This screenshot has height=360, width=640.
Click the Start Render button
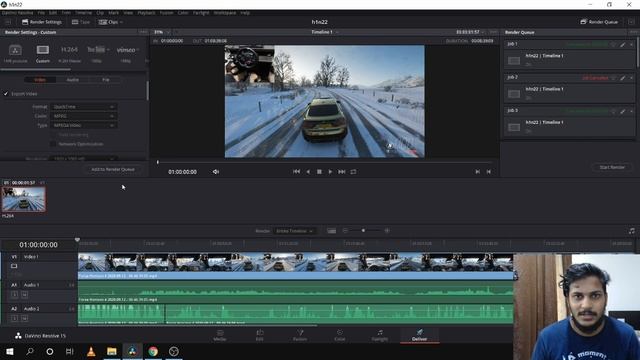coord(612,167)
